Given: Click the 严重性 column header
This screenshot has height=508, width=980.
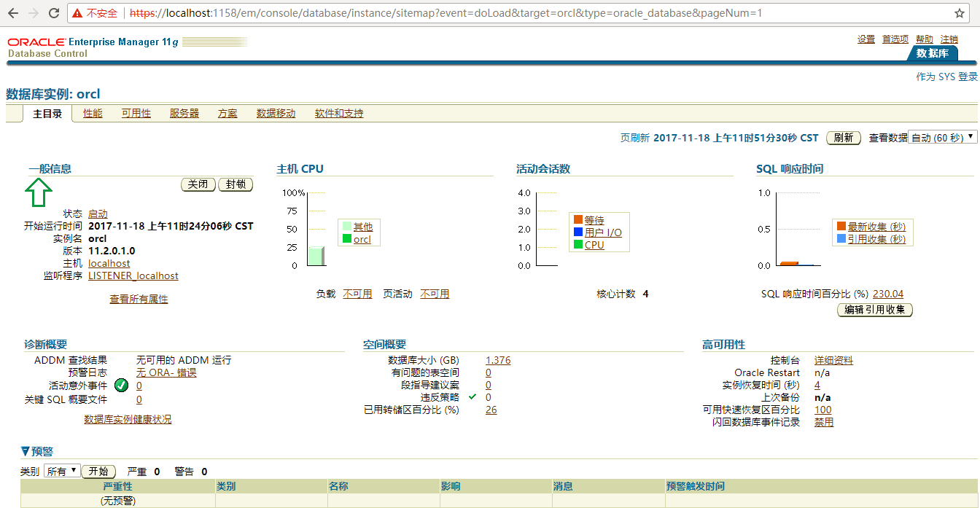Looking at the screenshot, I should [x=117, y=486].
